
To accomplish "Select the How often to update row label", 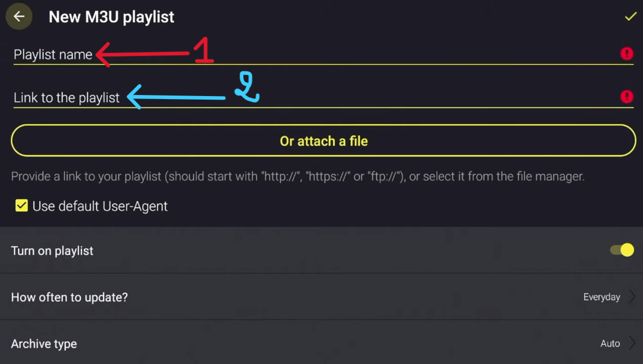I will pyautogui.click(x=69, y=297).
